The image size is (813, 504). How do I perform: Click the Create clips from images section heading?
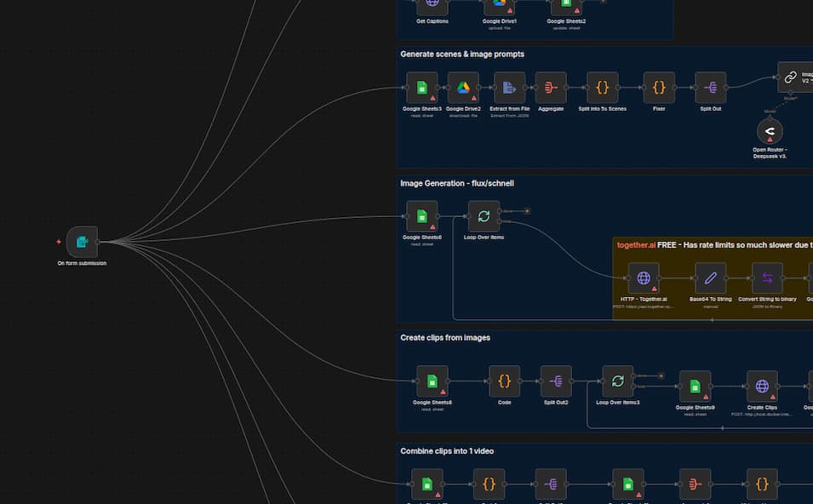(445, 338)
